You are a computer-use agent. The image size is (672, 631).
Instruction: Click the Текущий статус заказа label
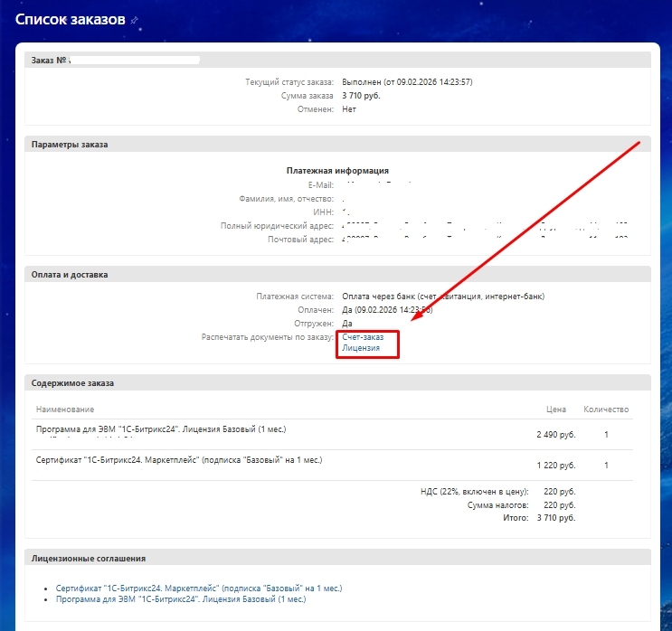pyautogui.click(x=289, y=82)
